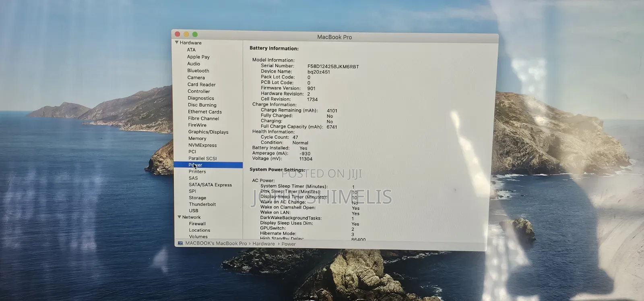Image resolution: width=644 pixels, height=301 pixels.
Task: Open Disc Burning entry
Action: tap(202, 105)
